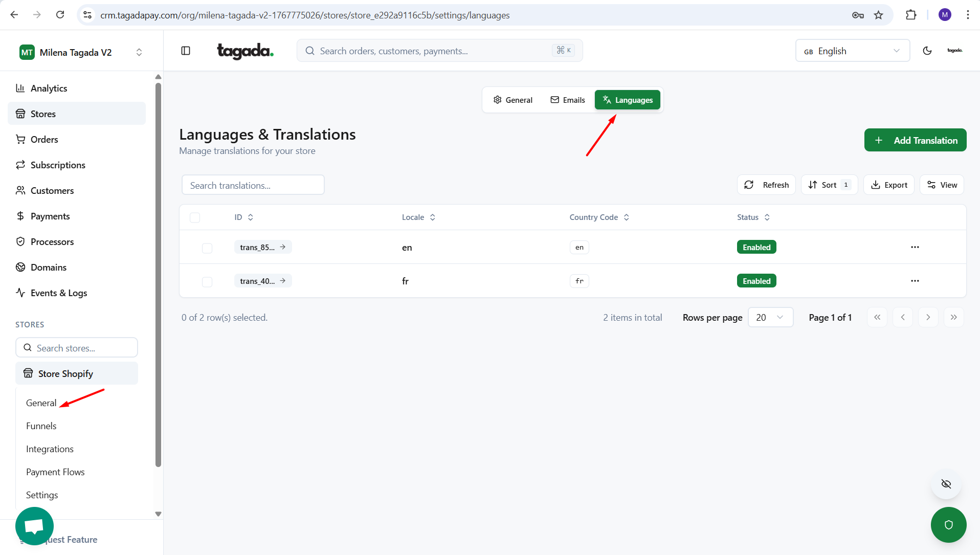Screen dimensions: 980x555
Task: Toggle the sidebar panel icon
Action: pyautogui.click(x=186, y=51)
